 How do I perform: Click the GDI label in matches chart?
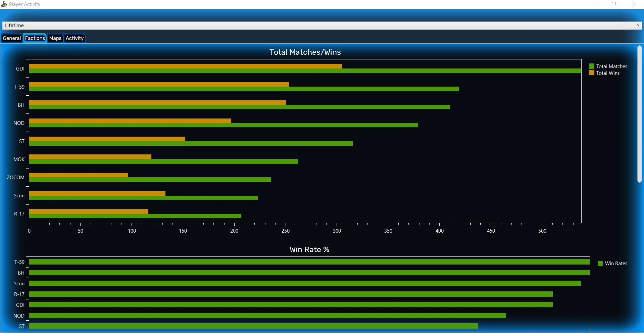point(20,69)
